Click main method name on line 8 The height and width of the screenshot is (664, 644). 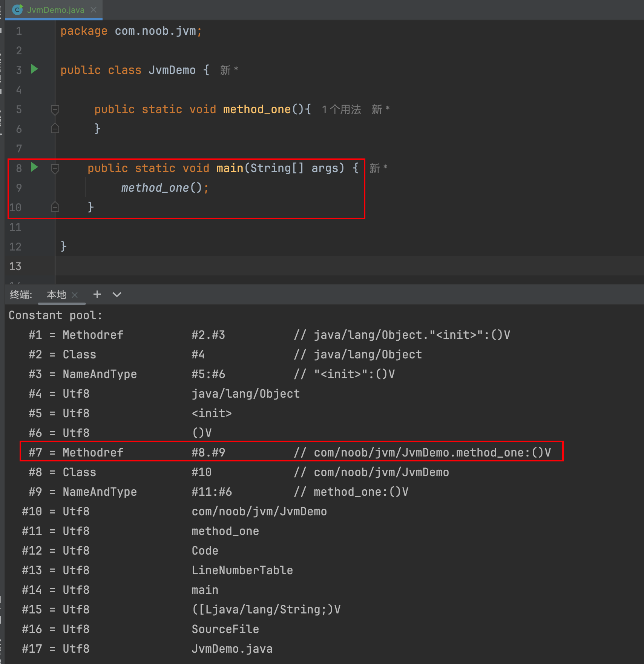click(230, 168)
